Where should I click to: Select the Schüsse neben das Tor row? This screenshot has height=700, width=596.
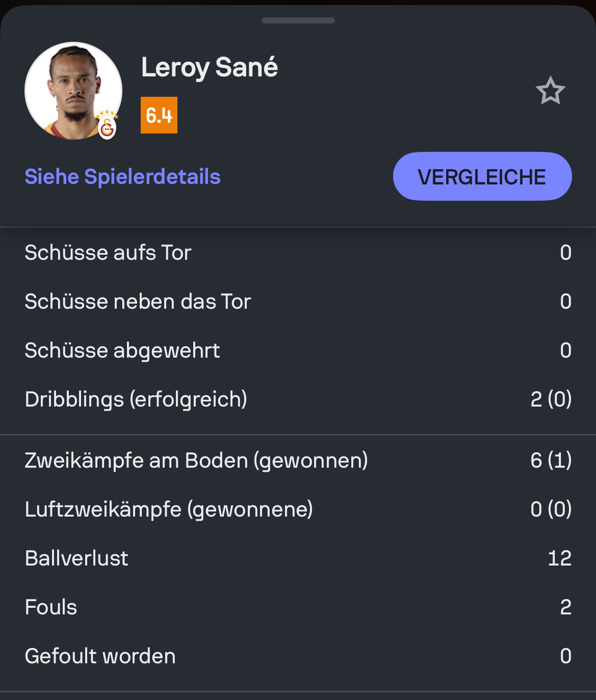point(298,302)
